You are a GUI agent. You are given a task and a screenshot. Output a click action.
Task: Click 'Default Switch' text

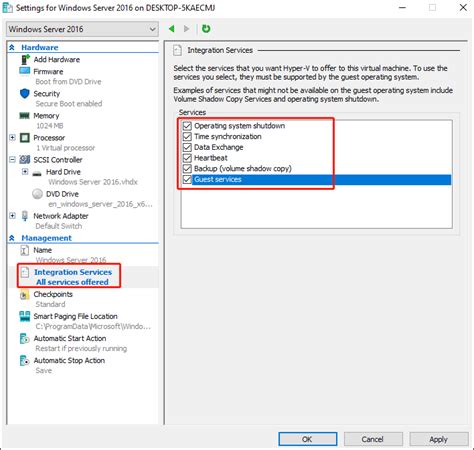click(59, 226)
